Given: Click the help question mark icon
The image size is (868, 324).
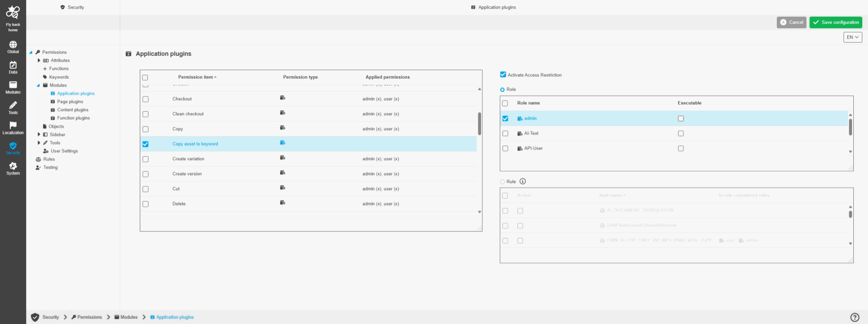Looking at the screenshot, I should coord(854,317).
